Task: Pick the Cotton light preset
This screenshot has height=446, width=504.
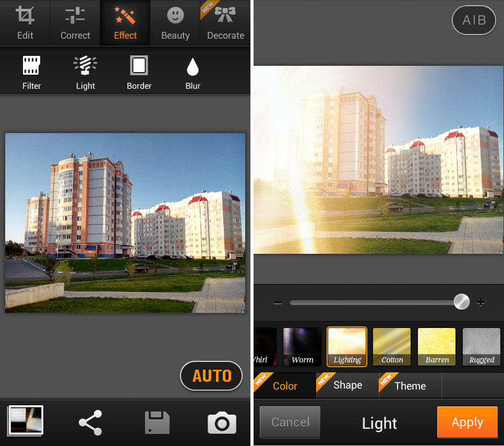Action: [x=392, y=347]
